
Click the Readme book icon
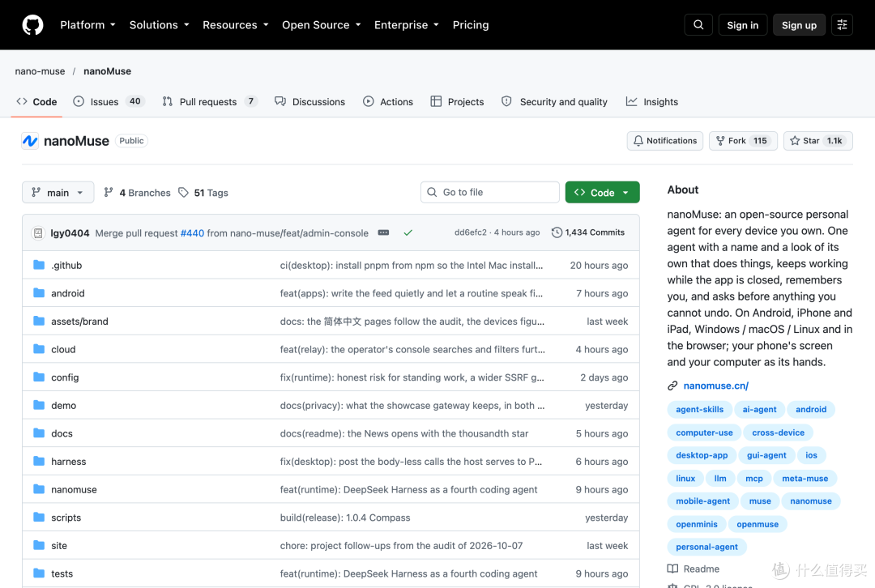pos(672,569)
